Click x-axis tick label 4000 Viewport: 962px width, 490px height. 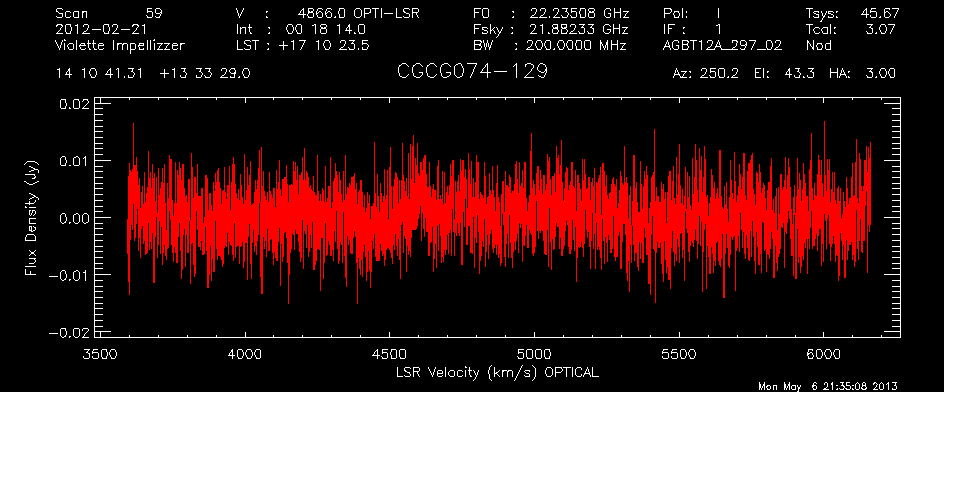(x=245, y=354)
